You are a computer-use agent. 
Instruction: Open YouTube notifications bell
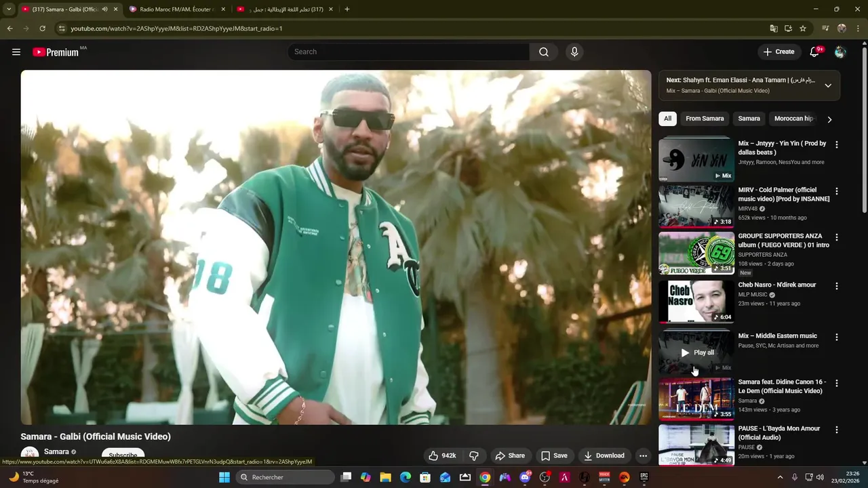tap(815, 52)
